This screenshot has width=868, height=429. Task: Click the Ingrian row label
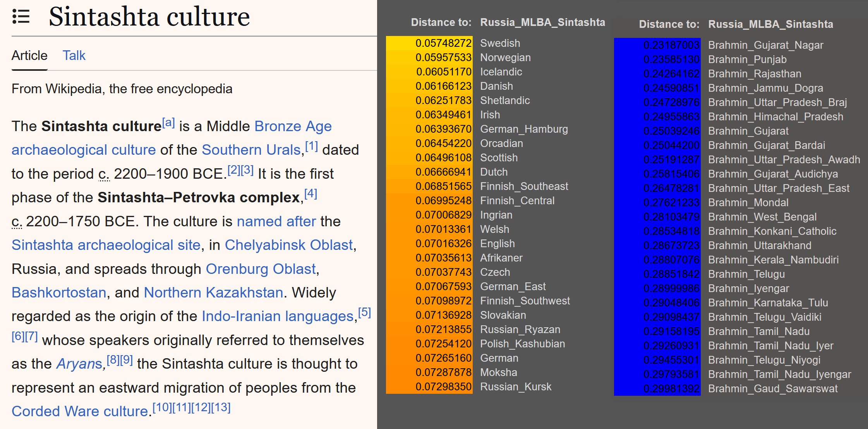[496, 215]
